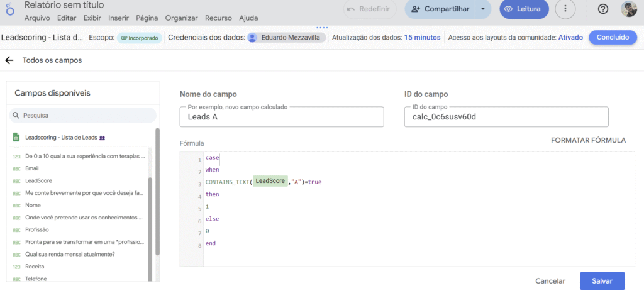Select the LeadScore field in list
Viewport: 644px width, 298px height.
point(38,180)
